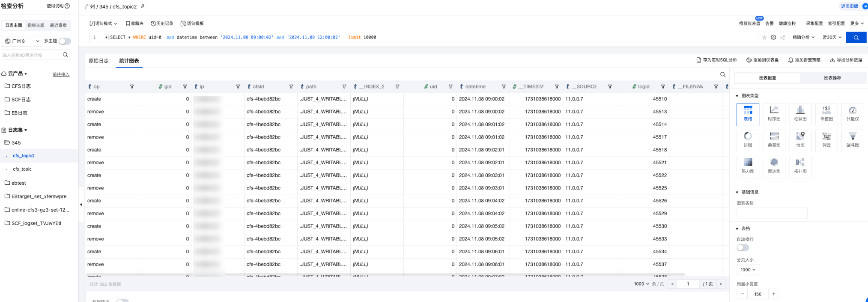The width and height of the screenshot is (868, 302).
Task: Select the 漏斗图 funnel chart icon
Action: 852,140
